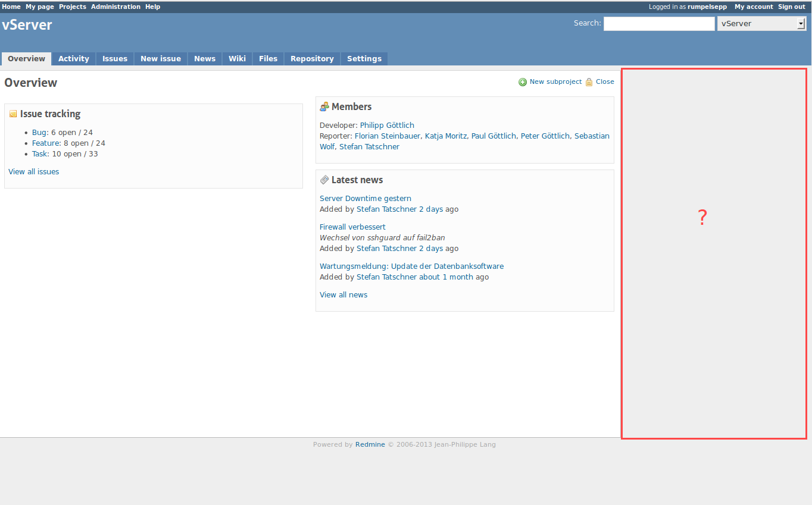Viewport: 812px width, 505px height.
Task: Open Help in top menu
Action: pyautogui.click(x=153, y=7)
